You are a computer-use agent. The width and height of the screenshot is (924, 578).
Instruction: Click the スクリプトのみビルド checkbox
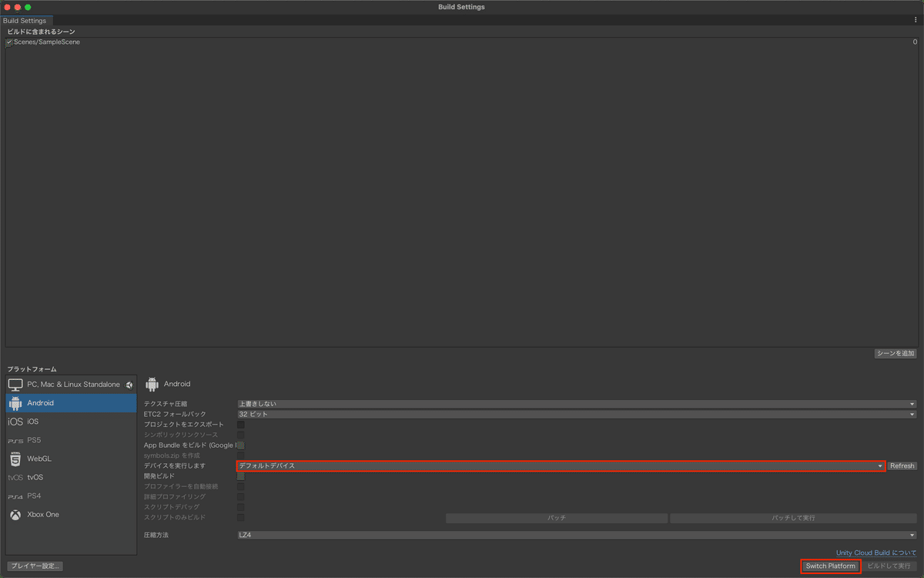point(241,517)
